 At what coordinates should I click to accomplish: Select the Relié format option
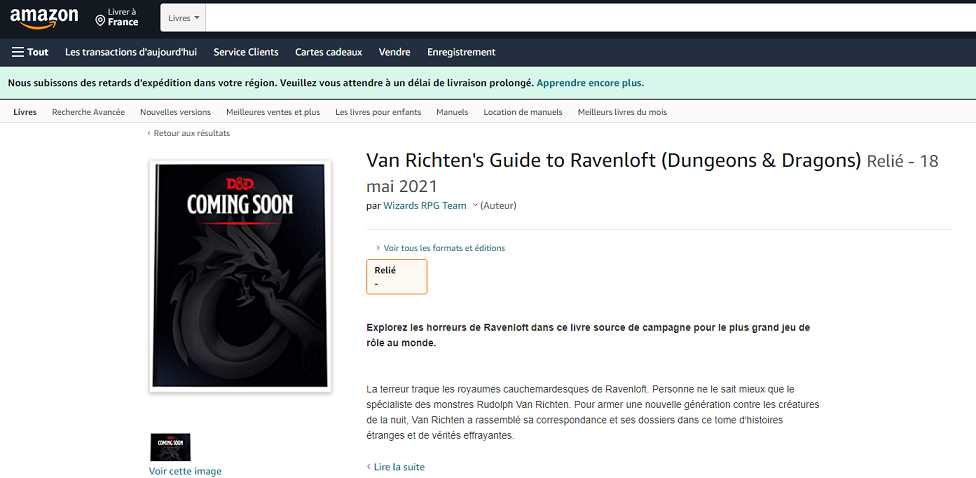point(396,276)
